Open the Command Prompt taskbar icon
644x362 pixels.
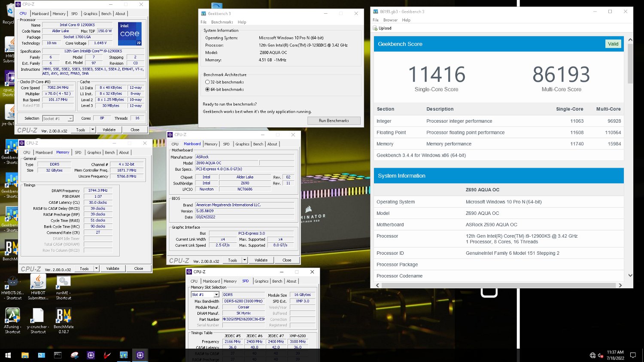click(x=58, y=355)
